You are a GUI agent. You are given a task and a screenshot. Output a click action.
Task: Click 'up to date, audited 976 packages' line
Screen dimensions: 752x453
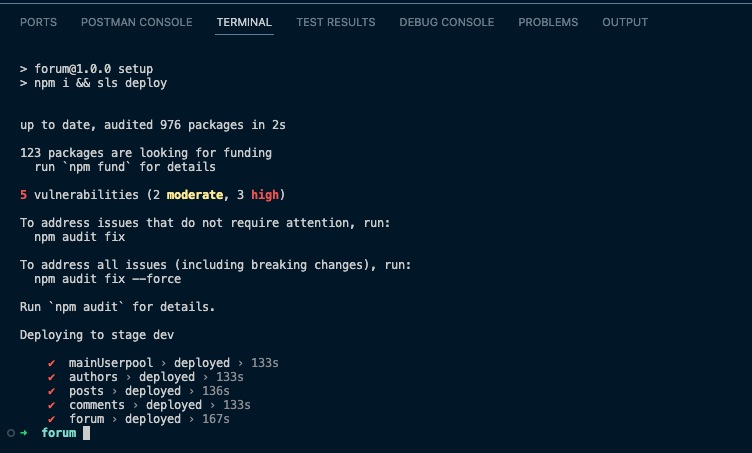153,125
